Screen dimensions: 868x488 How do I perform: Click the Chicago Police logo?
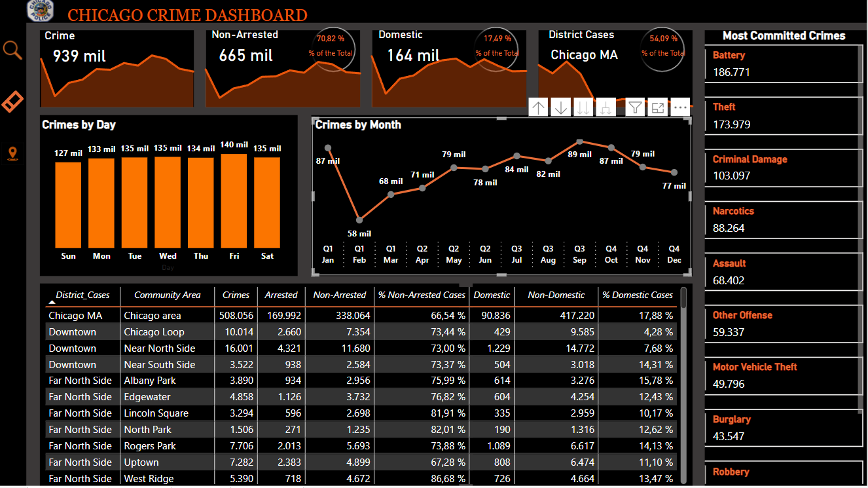tap(41, 11)
